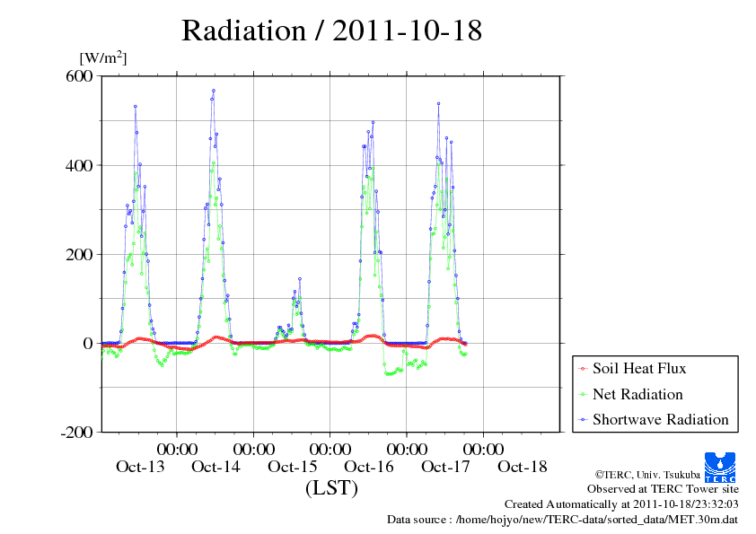Select the Net Radiation legend entry
This screenshot has height=534, width=756.
click(x=637, y=394)
